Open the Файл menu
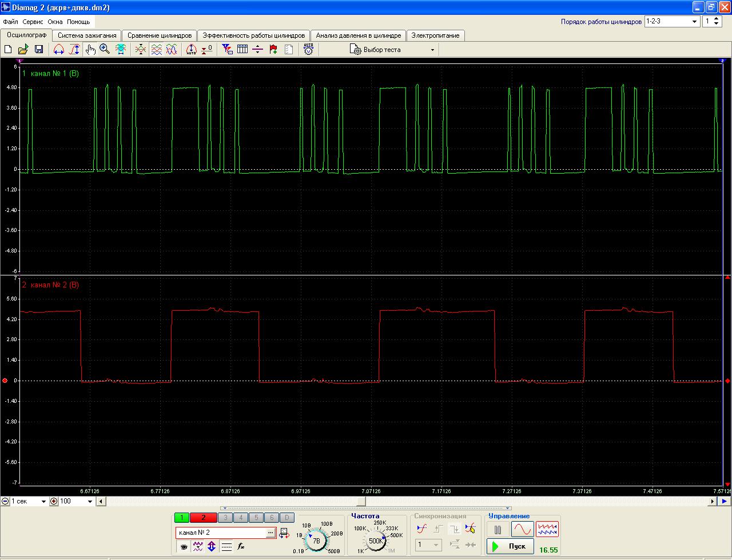This screenshot has width=732, height=560. pos(10,22)
